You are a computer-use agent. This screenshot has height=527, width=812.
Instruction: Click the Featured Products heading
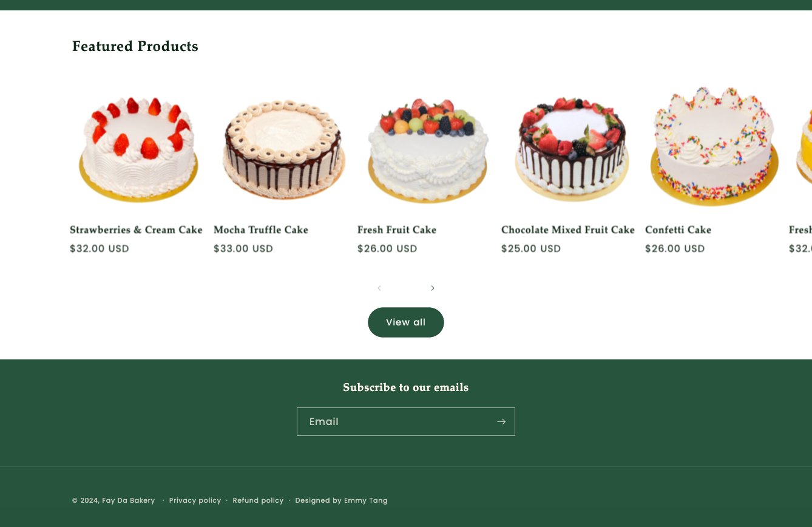pos(135,46)
